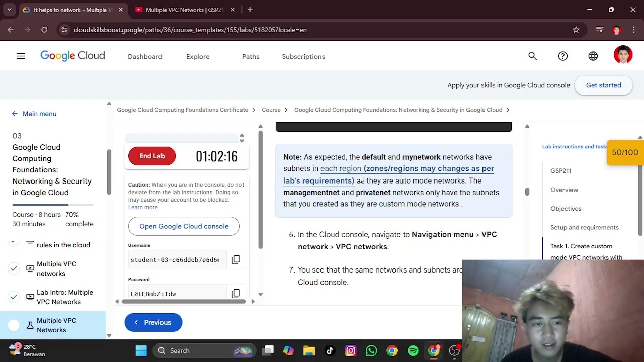Click the back arrow next to Main menu
The image size is (644, 362).
[15, 114]
